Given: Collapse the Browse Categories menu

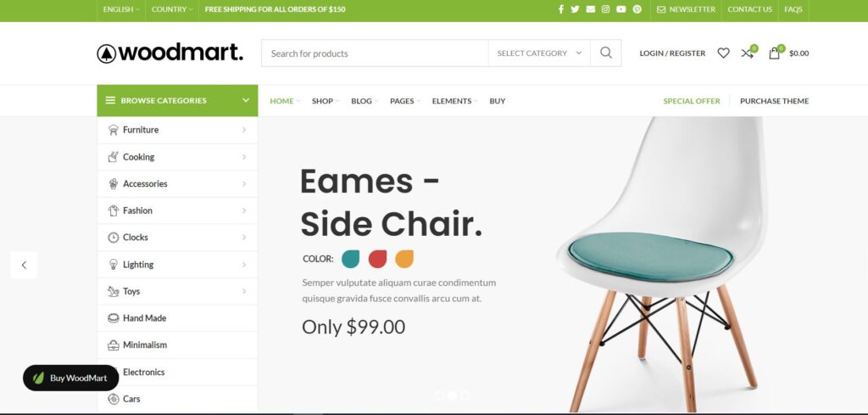Looking at the screenshot, I should pos(177,101).
